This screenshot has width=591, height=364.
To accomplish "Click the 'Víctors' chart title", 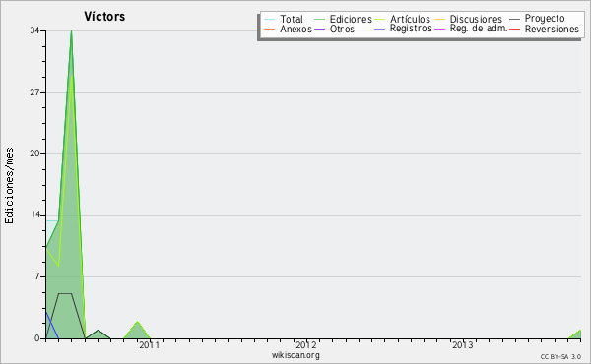I will point(104,17).
